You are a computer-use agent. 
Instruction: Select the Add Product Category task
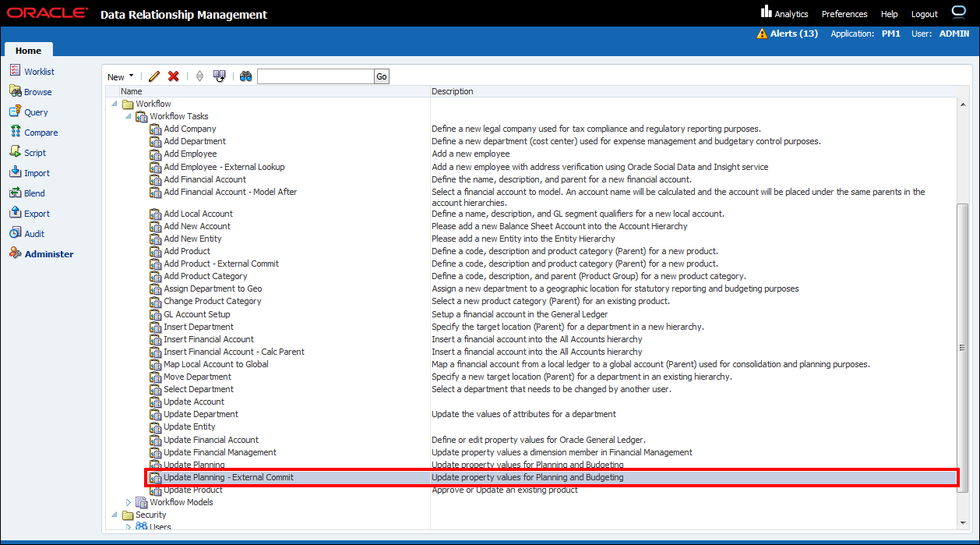[x=206, y=276]
